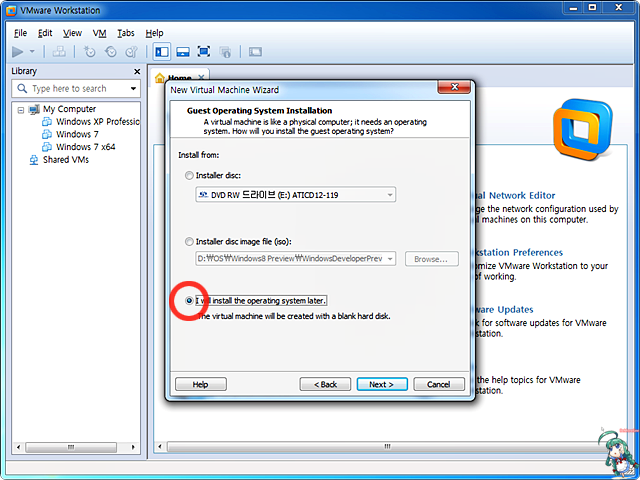The height and width of the screenshot is (480, 640).
Task: Click the Take Snapshot toolbar icon
Action: (89, 52)
